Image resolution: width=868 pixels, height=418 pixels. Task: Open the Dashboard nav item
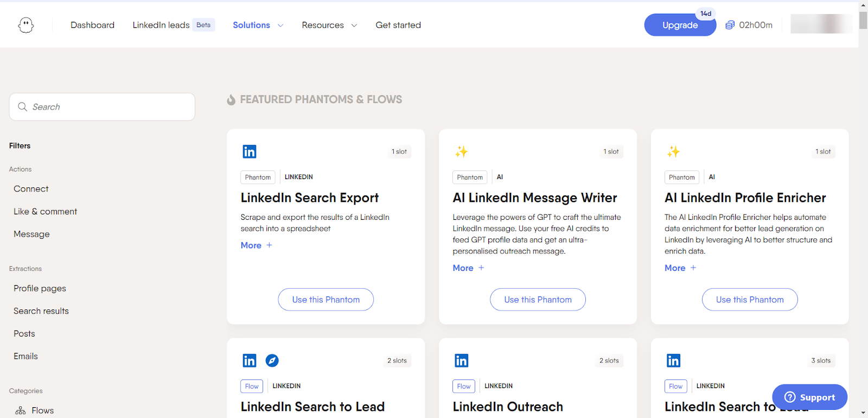point(93,25)
